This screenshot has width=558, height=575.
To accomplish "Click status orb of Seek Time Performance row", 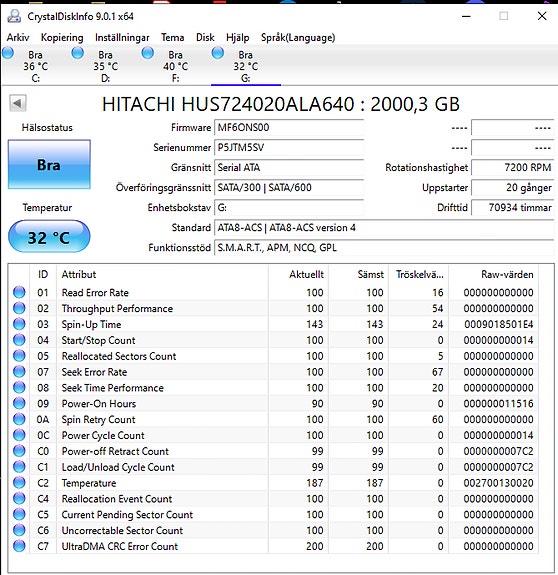I will (x=19, y=387).
